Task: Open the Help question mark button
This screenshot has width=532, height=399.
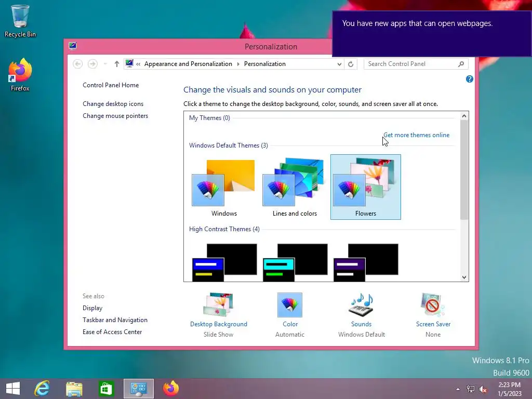Action: tap(470, 79)
